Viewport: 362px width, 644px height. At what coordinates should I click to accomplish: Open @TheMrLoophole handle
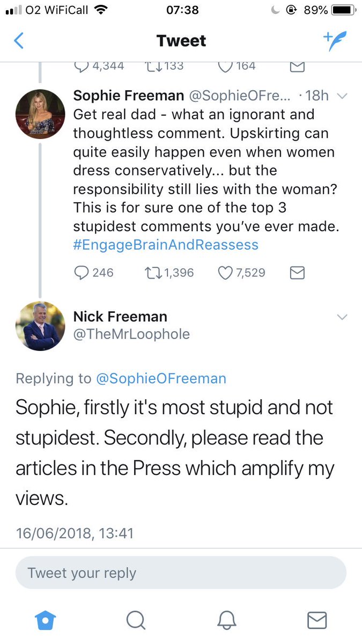point(131,334)
